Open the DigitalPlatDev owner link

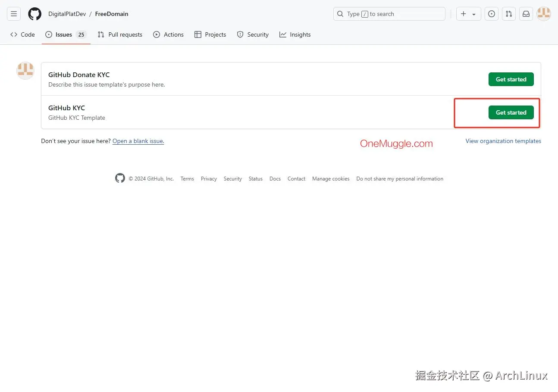[x=67, y=14]
